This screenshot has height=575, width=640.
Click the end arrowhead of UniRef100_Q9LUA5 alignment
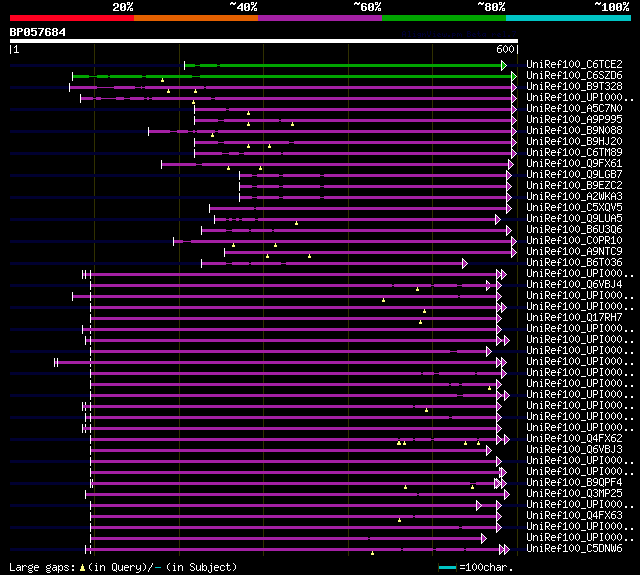498,220
